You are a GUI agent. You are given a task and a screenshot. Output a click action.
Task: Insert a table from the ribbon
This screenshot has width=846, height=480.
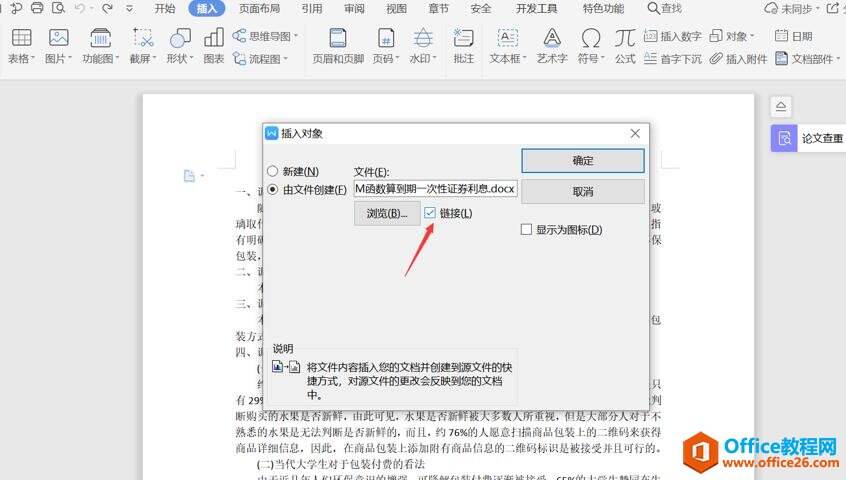(x=22, y=46)
